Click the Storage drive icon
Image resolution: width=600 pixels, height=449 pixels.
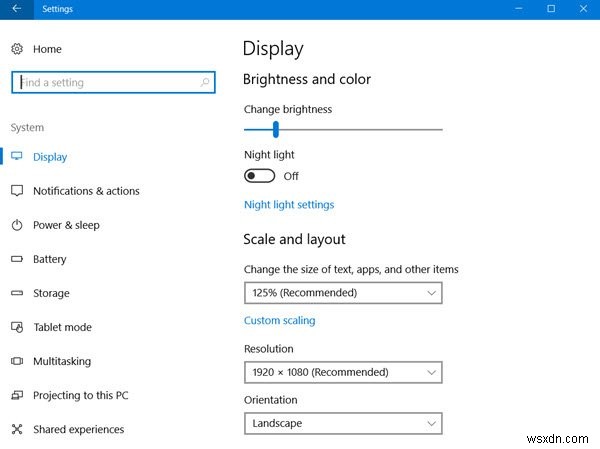17,293
